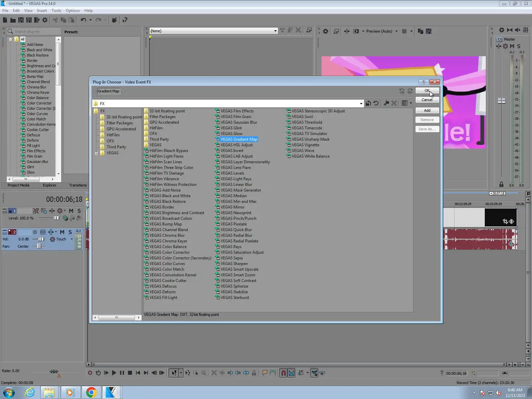Copy snapshot to clipboard in preview
The width and height of the screenshot is (532, 399).
tap(421, 31)
